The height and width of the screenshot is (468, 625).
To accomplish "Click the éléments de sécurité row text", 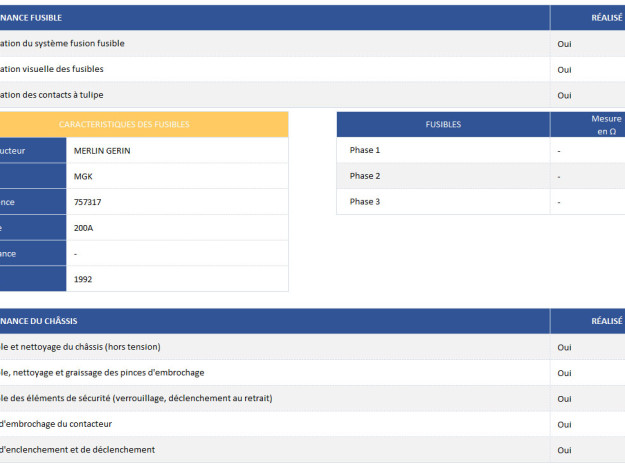I will tap(136, 398).
